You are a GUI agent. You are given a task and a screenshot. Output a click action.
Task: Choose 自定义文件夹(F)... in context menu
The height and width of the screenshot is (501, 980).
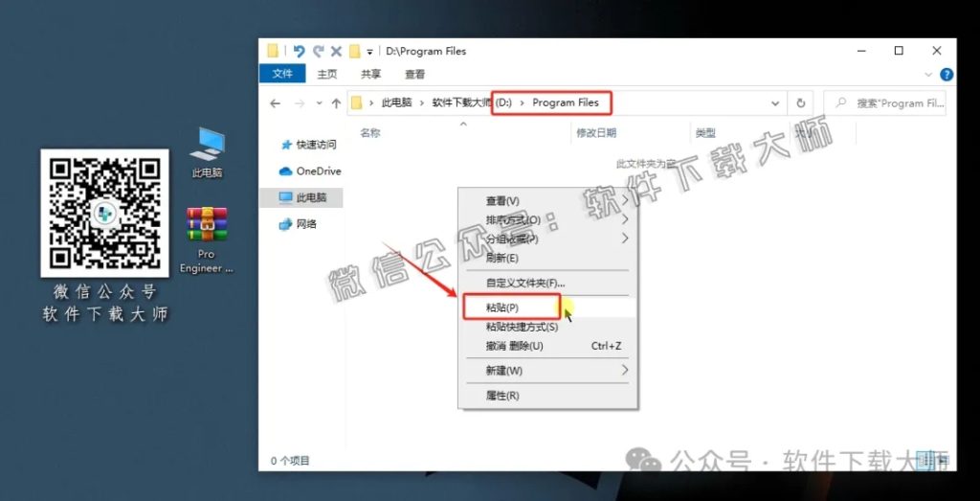(x=548, y=283)
